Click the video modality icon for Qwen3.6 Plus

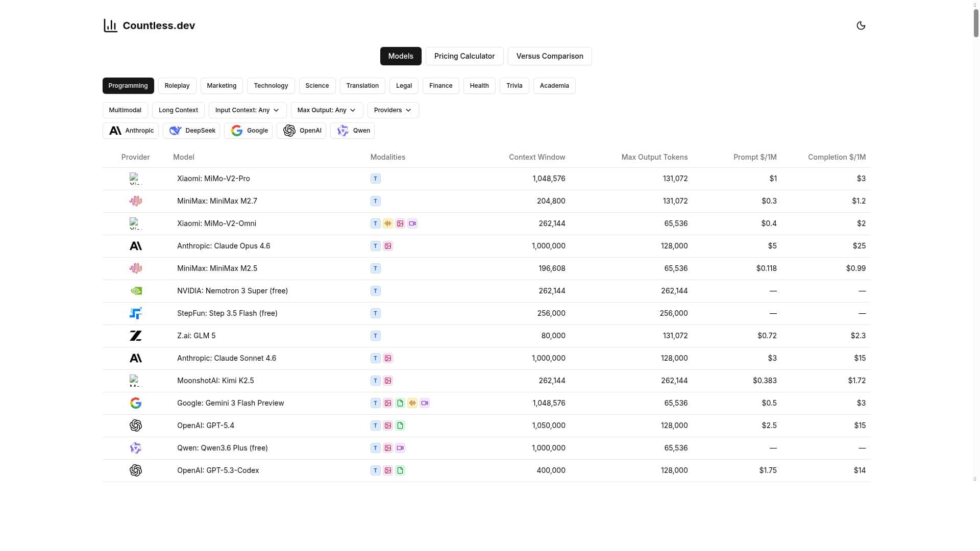pyautogui.click(x=400, y=448)
